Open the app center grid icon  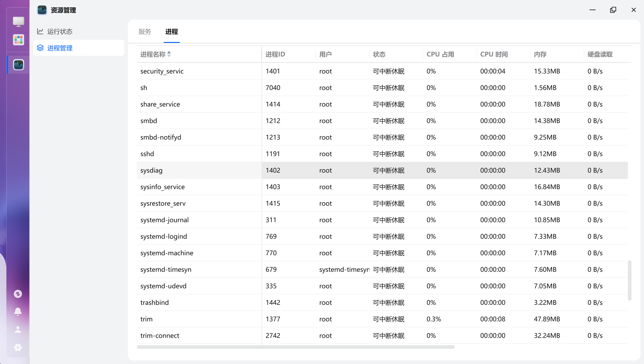tap(19, 40)
